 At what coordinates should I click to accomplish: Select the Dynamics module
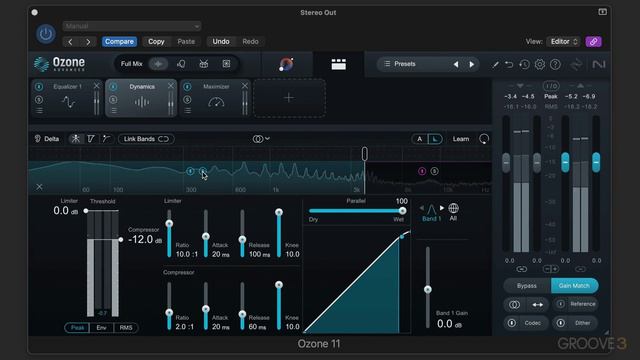[141, 98]
